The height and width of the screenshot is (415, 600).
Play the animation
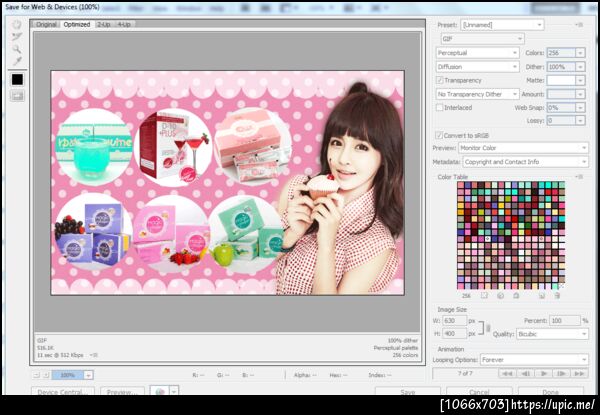[x=544, y=374]
